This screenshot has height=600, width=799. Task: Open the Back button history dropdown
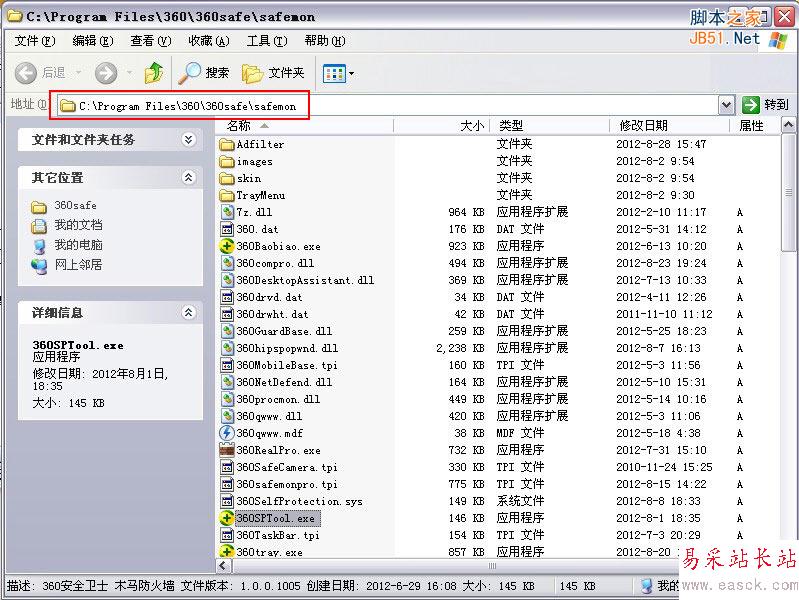point(78,73)
